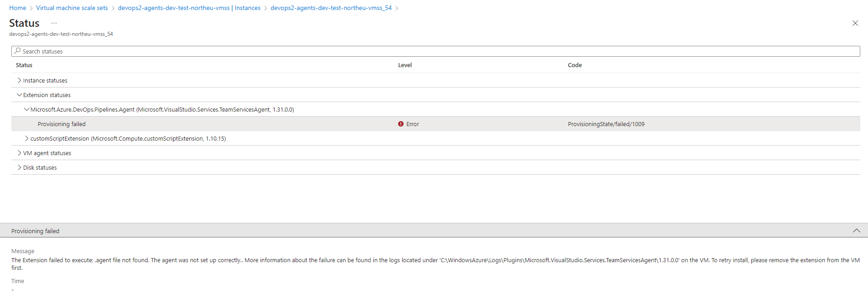Screen dimensions: 868x308
Task: Click the Disk statuses label
Action: pyautogui.click(x=40, y=168)
